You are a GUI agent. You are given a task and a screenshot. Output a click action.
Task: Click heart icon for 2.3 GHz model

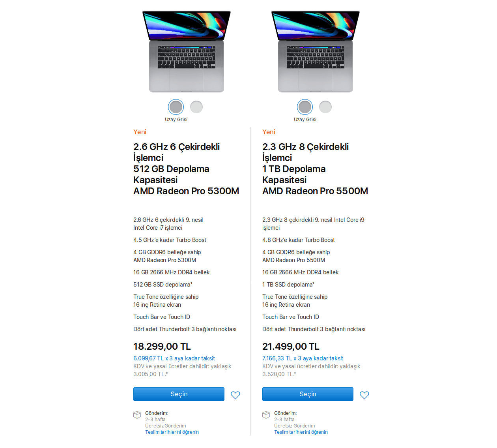[364, 395]
